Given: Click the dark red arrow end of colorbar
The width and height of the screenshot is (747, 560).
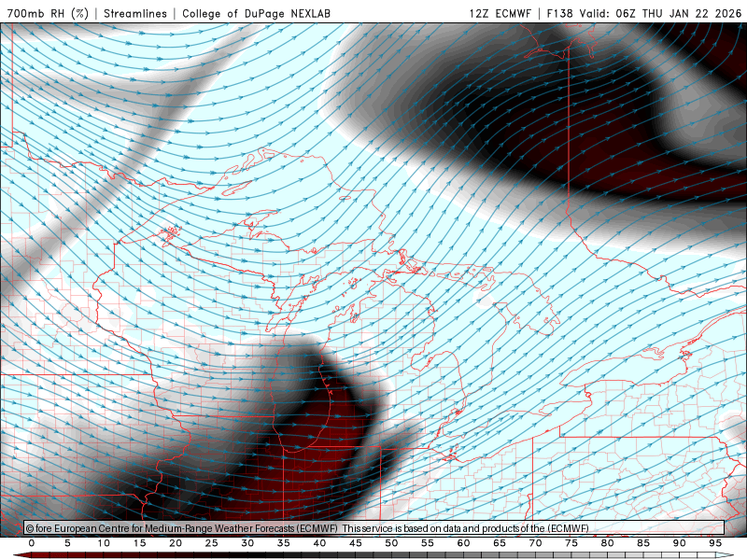Looking at the screenshot, I should (21, 555).
